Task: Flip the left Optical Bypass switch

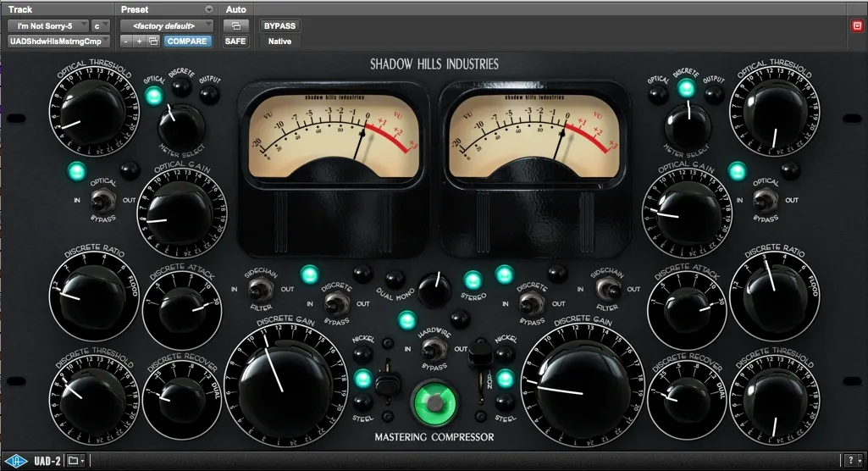Action: [x=102, y=200]
